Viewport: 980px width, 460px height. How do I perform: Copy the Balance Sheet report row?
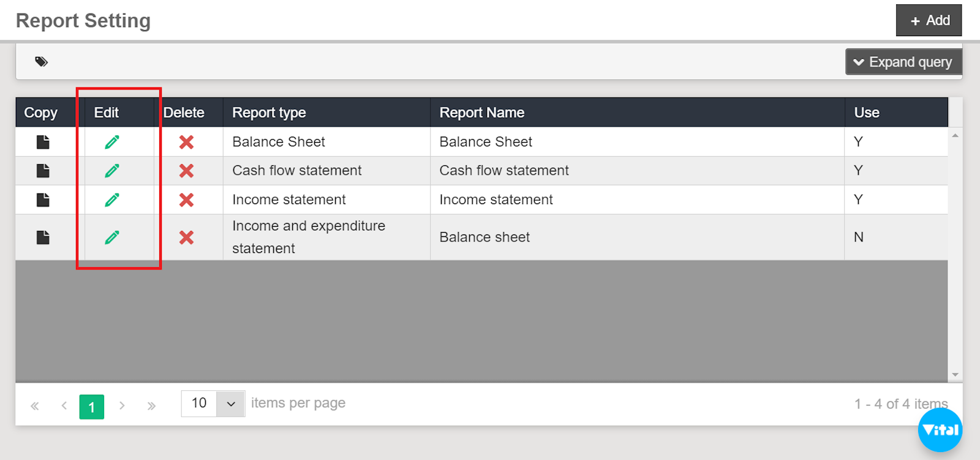43,142
